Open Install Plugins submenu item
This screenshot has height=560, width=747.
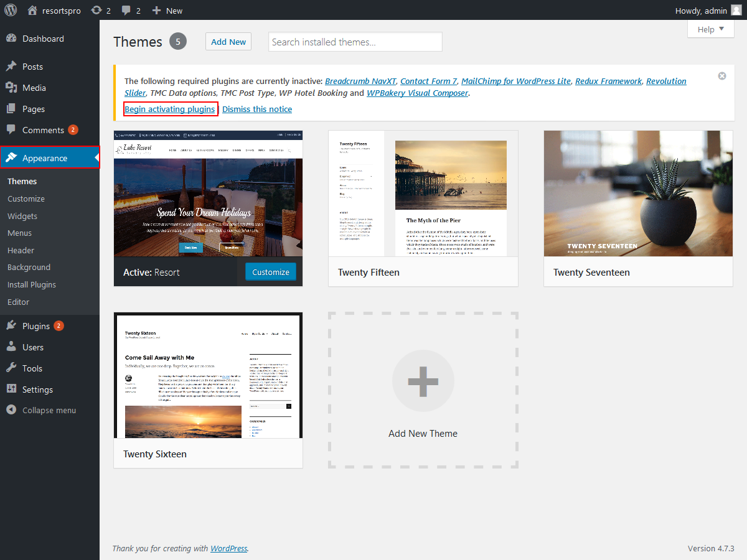pyautogui.click(x=32, y=284)
